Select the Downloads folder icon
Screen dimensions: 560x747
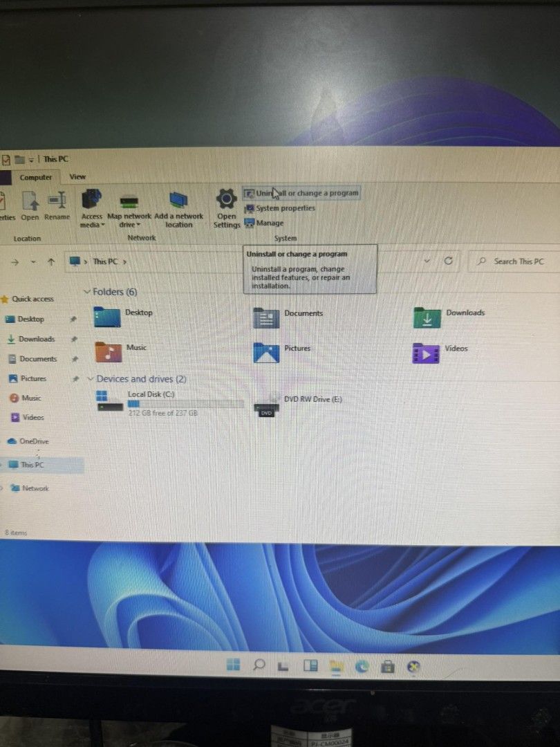[x=427, y=317]
